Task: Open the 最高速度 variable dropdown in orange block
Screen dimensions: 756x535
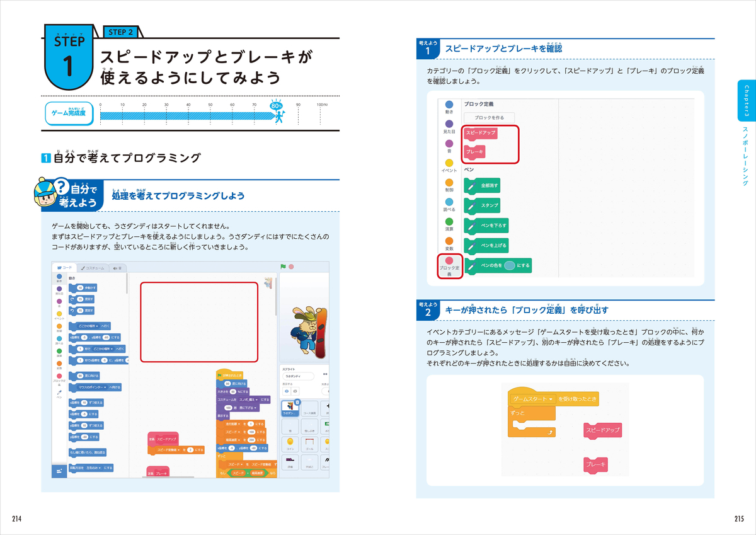Action: pyautogui.click(x=233, y=440)
